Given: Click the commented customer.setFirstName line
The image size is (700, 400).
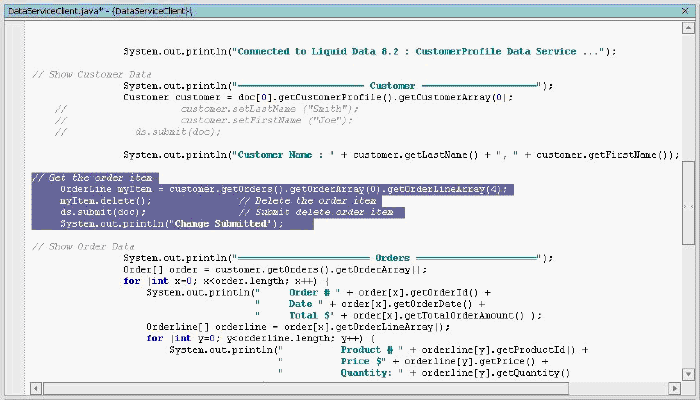Looking at the screenshot, I should click(267, 120).
